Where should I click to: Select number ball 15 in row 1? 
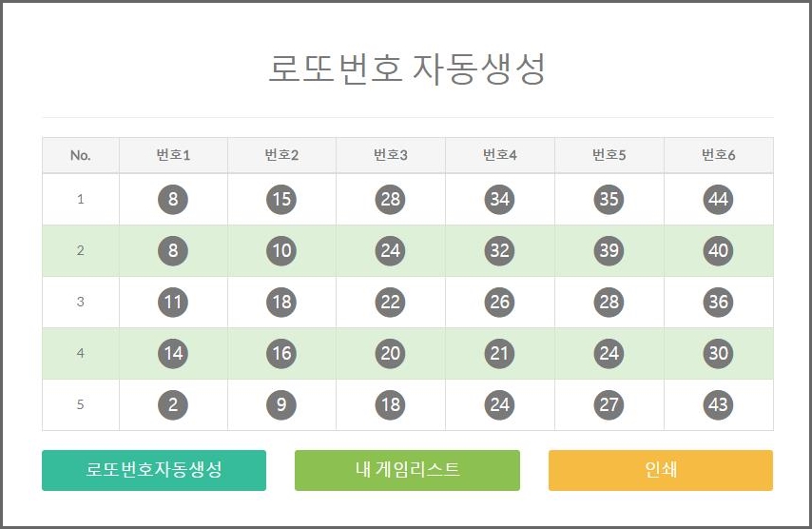click(x=281, y=199)
